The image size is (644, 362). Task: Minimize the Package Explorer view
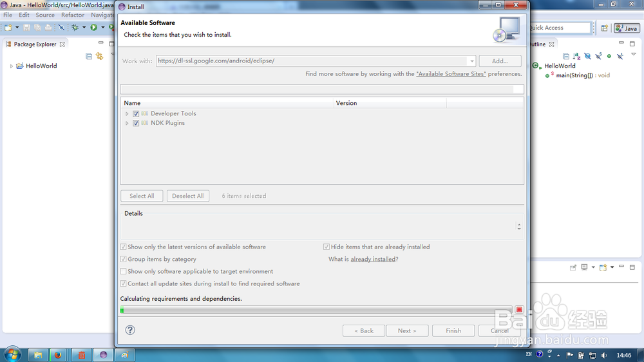(x=100, y=43)
